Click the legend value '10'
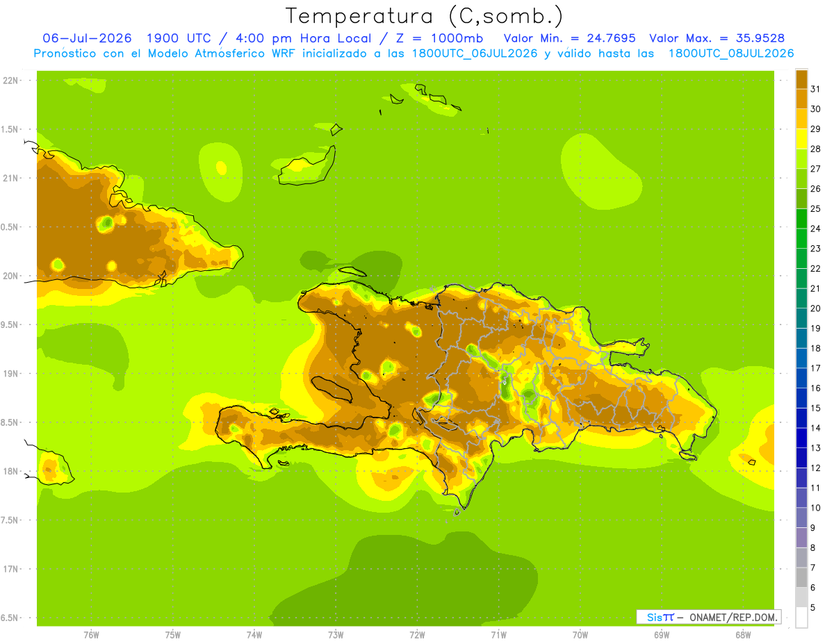Image resolution: width=834 pixels, height=644 pixels. click(x=815, y=508)
